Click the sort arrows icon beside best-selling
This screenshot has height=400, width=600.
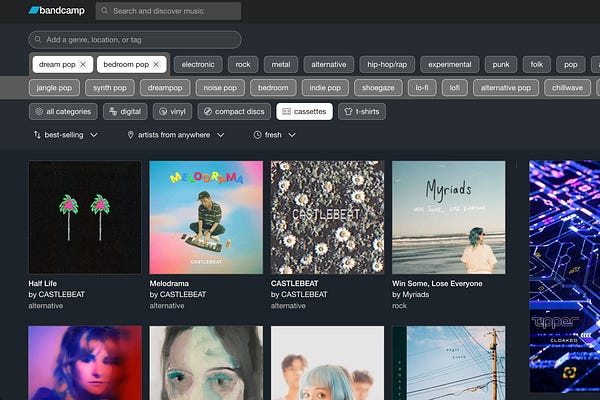point(37,135)
